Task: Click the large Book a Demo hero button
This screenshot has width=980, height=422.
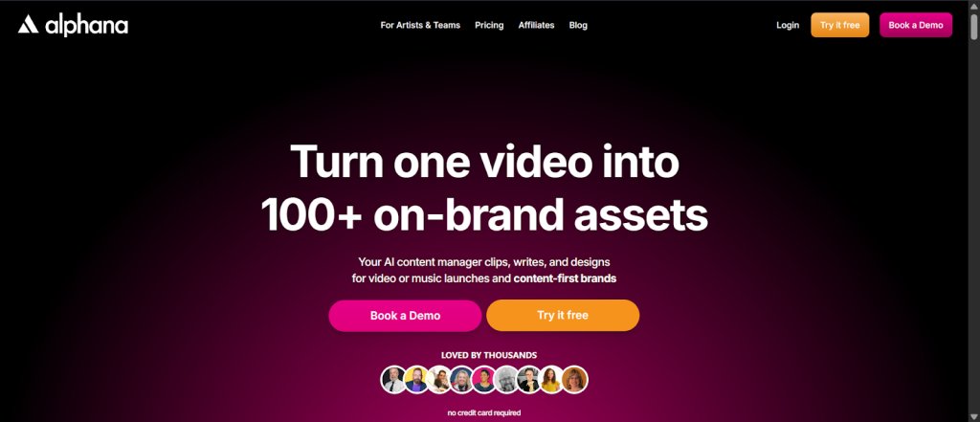Action: click(405, 316)
